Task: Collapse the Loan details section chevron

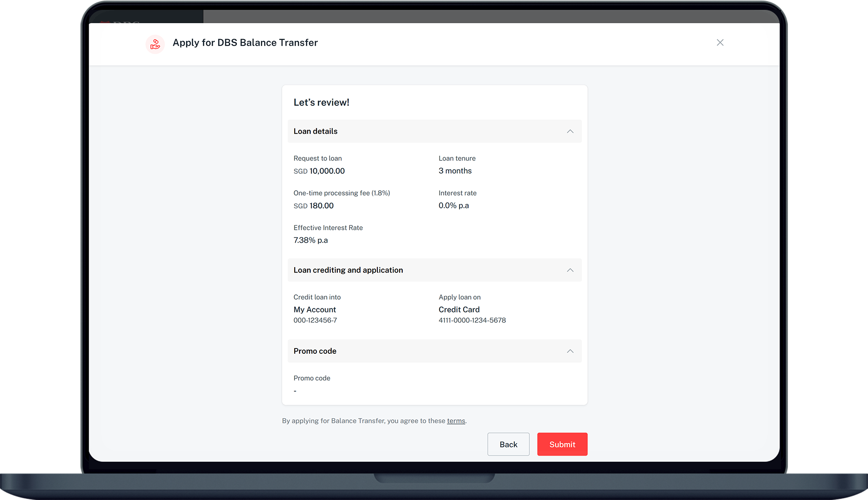Action: (x=570, y=132)
